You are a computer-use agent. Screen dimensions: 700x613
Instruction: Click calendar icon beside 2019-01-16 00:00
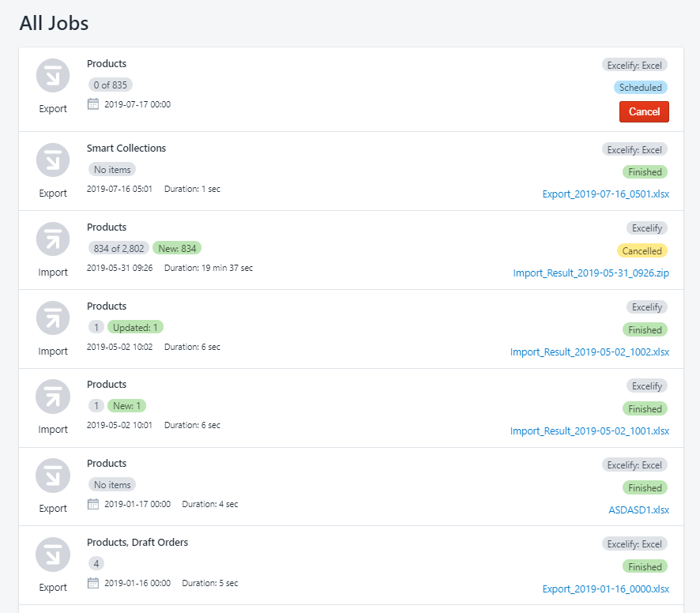pos(93,583)
